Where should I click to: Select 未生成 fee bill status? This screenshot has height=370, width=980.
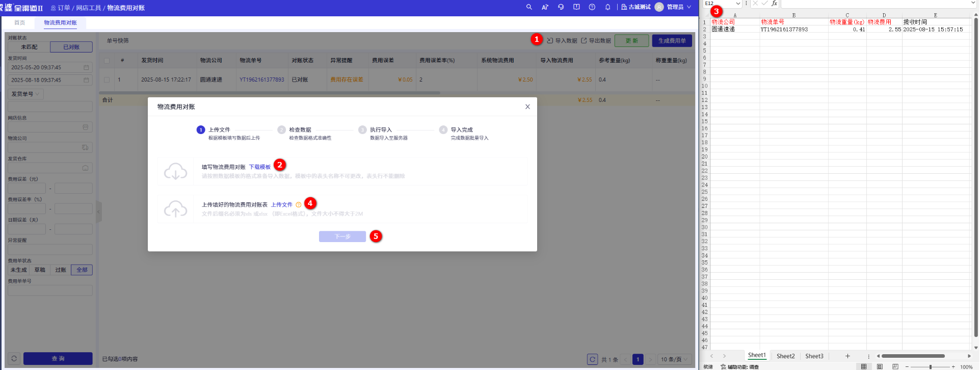[19, 270]
